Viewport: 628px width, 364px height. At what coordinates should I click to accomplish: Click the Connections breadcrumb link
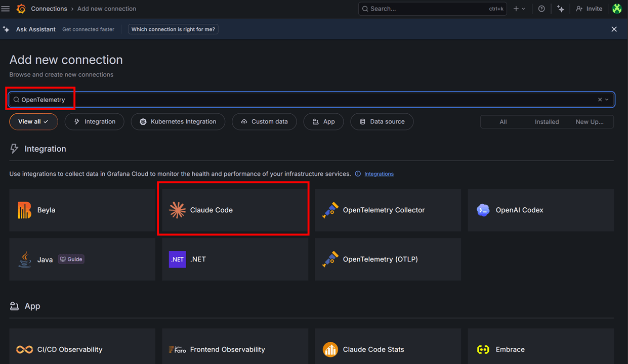click(49, 9)
